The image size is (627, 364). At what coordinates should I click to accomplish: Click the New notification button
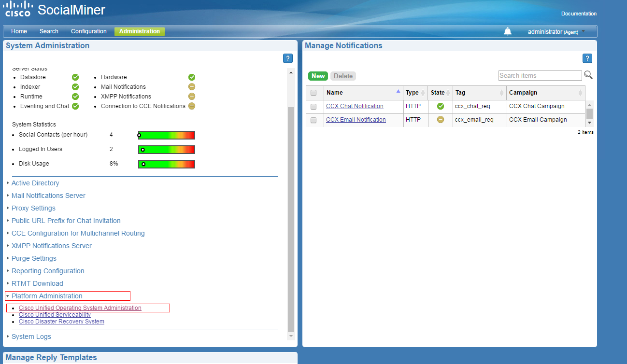[x=318, y=76]
